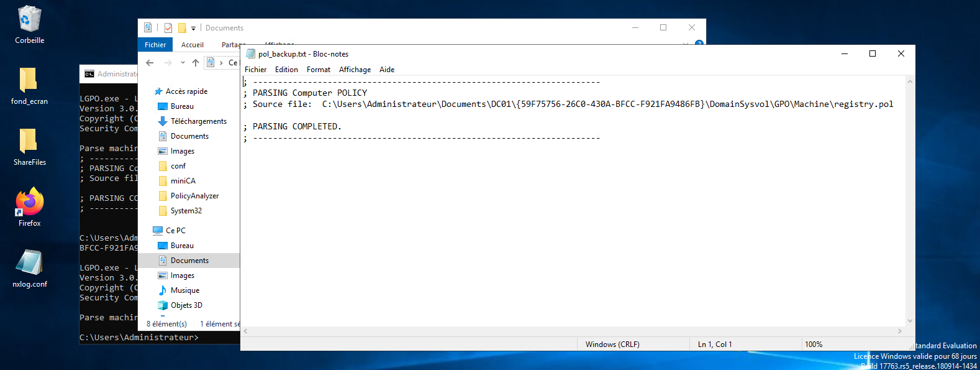Screen dimensions: 980x370
Task: Expand recent locations chevron in Explorer navigation
Action: pos(183,63)
